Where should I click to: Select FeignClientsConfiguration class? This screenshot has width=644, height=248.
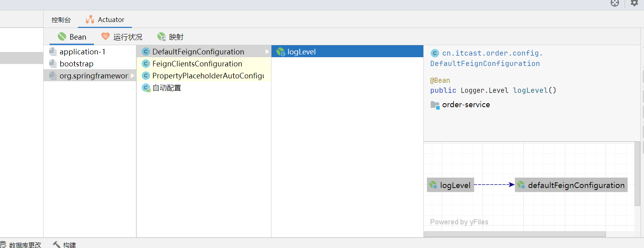click(197, 64)
